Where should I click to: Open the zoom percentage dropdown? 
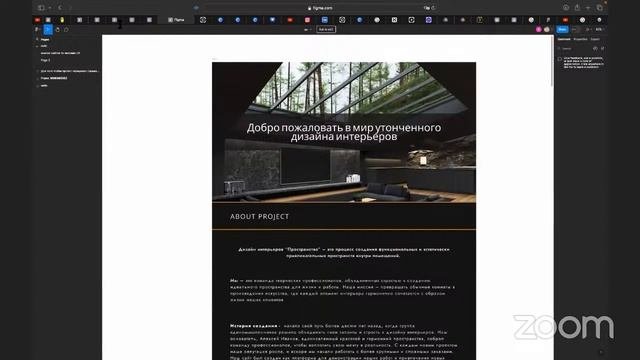tap(599, 29)
